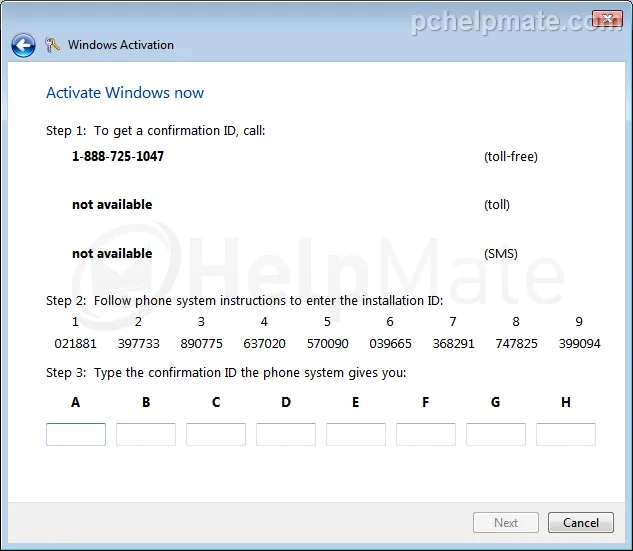Click the 'Activate Windows now' heading
633x551 pixels.
[125, 93]
